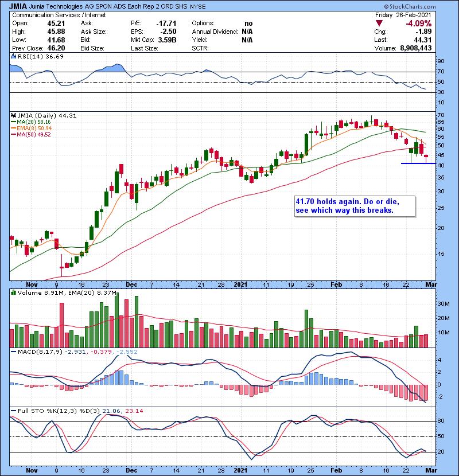Click the NYSE exchange label
Viewport: 459px width, 476px height.
point(198,7)
